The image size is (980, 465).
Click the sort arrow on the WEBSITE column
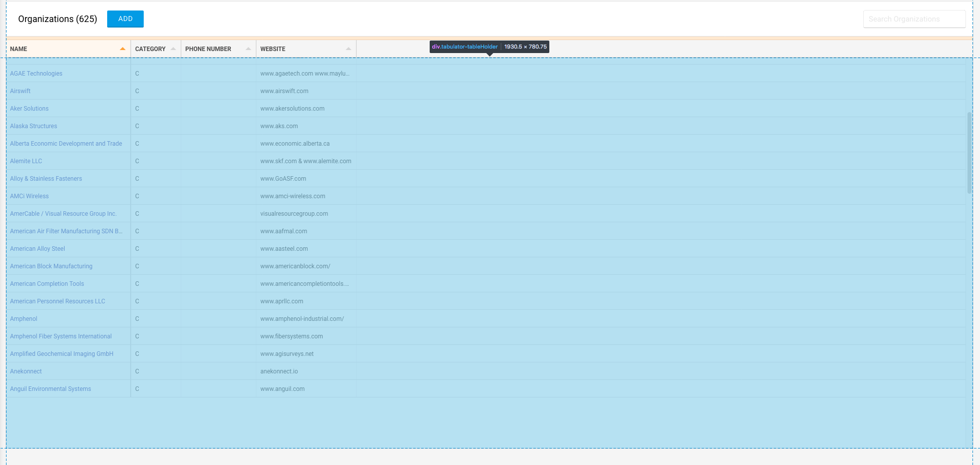[349, 49]
